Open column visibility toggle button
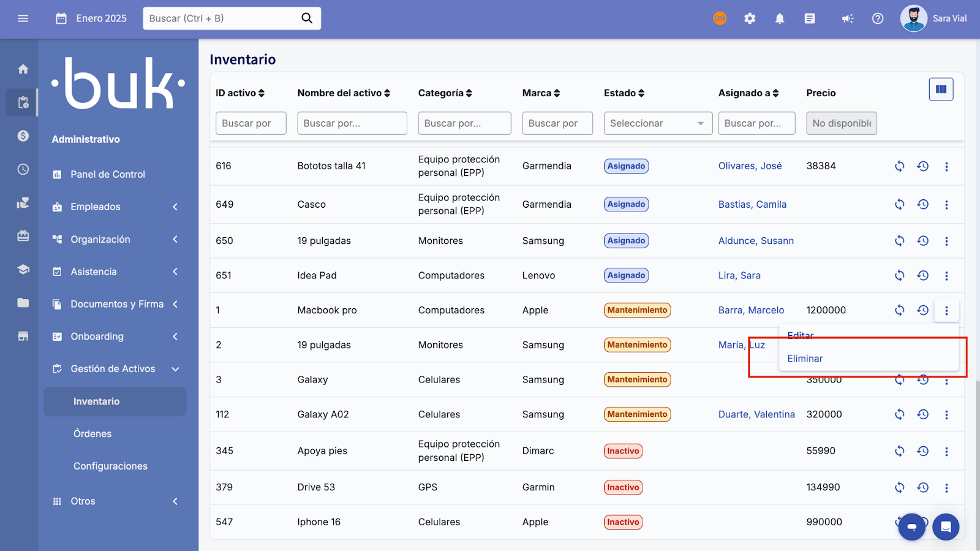 click(x=941, y=89)
